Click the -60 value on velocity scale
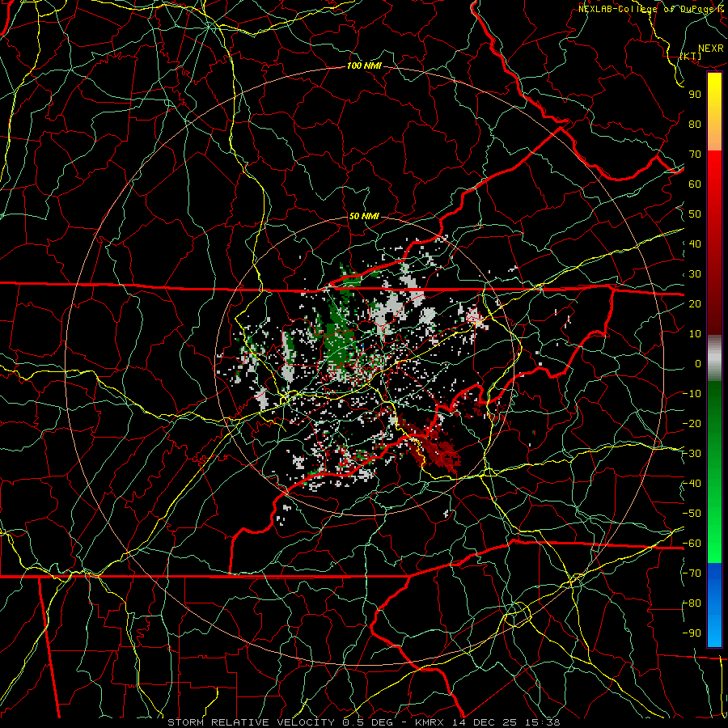Viewport: 728px width, 728px height. pyautogui.click(x=692, y=544)
